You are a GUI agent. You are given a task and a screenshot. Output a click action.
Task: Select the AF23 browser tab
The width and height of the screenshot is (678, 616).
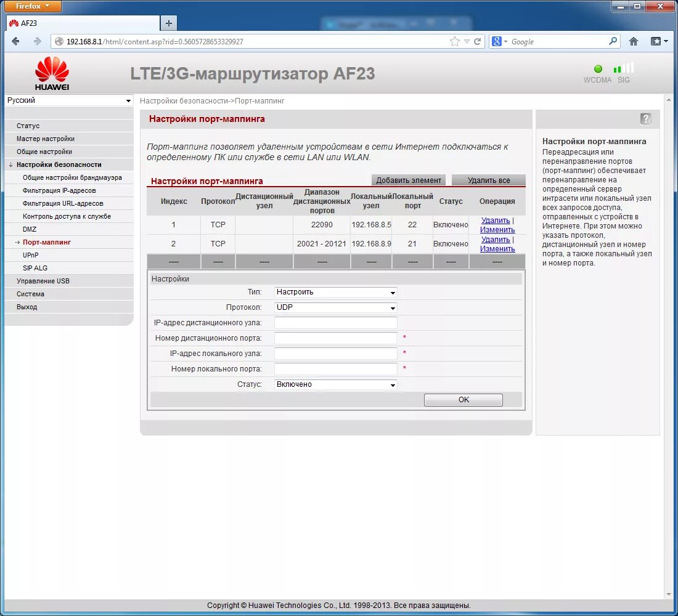[x=83, y=23]
